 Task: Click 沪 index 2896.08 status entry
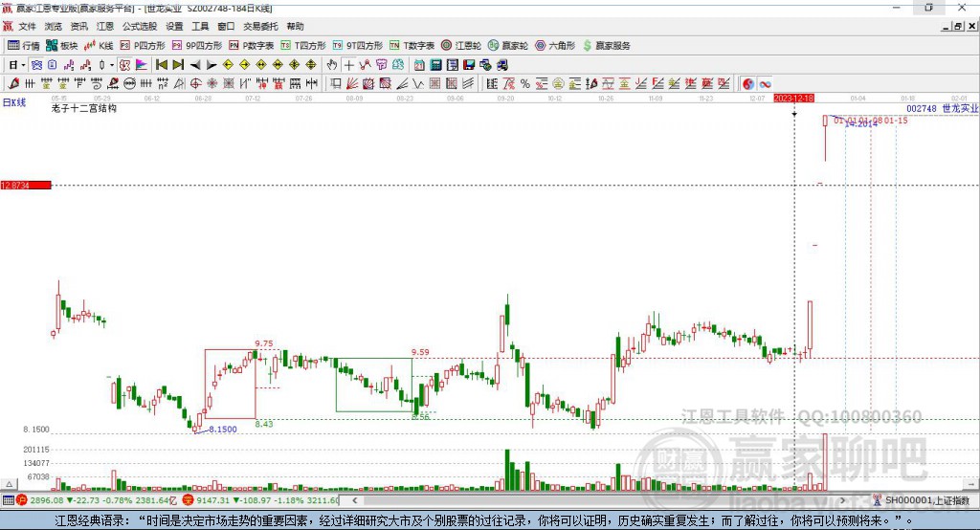97,500
